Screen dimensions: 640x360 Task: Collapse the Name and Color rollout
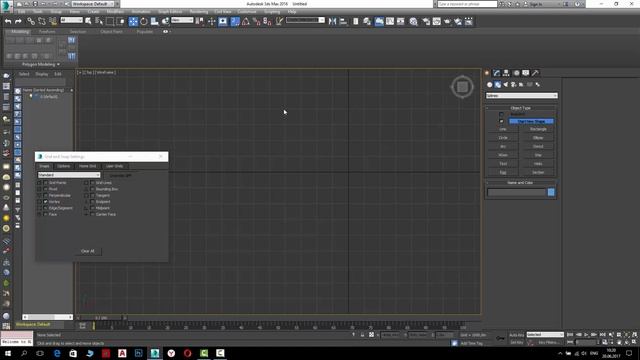(x=520, y=183)
